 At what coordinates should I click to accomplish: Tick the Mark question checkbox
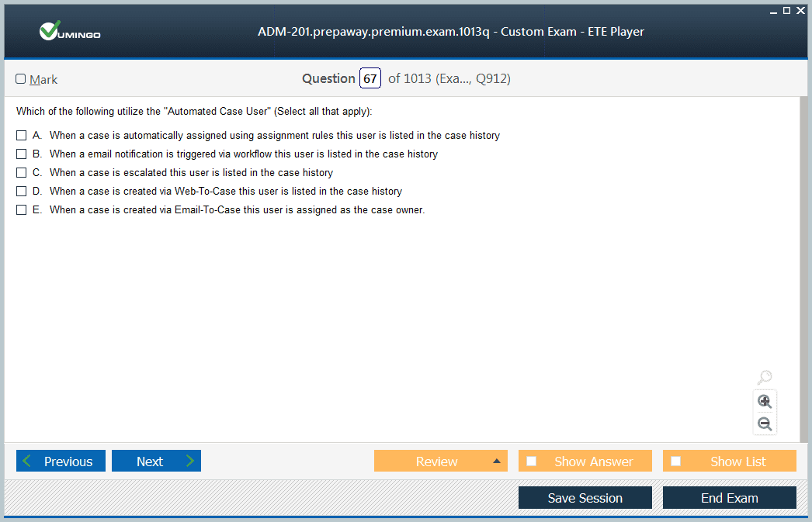click(x=21, y=79)
